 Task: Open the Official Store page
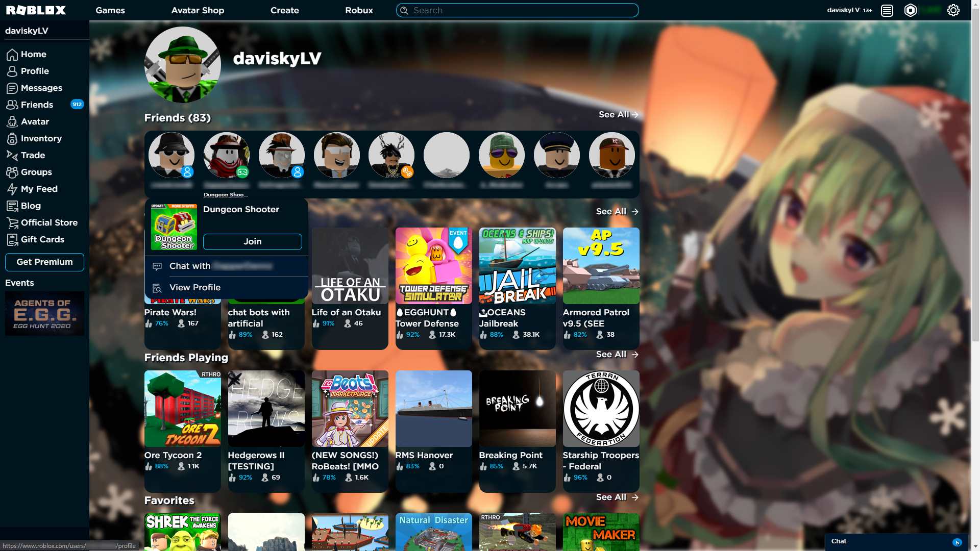click(49, 222)
